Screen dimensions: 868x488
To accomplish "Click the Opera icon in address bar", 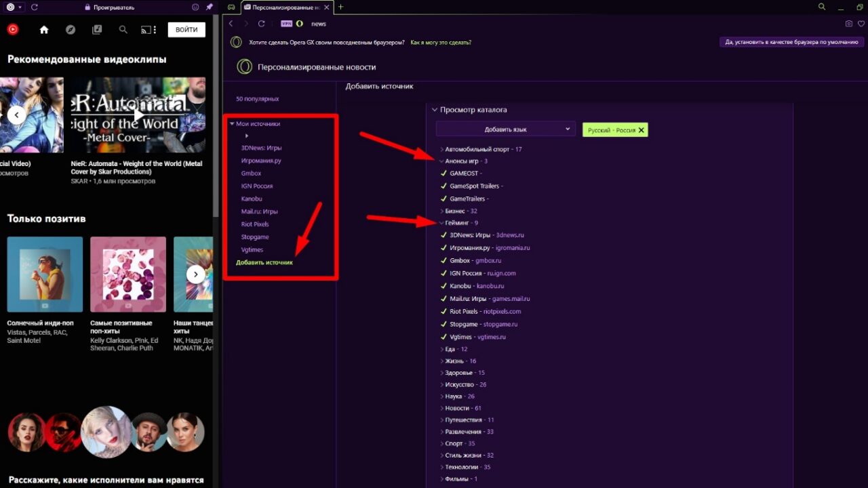I will (x=299, y=24).
